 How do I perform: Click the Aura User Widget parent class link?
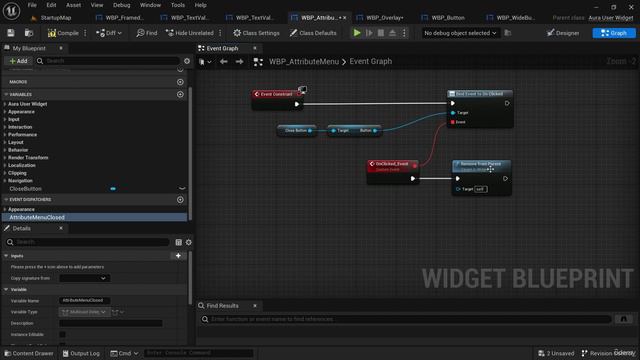click(x=611, y=18)
